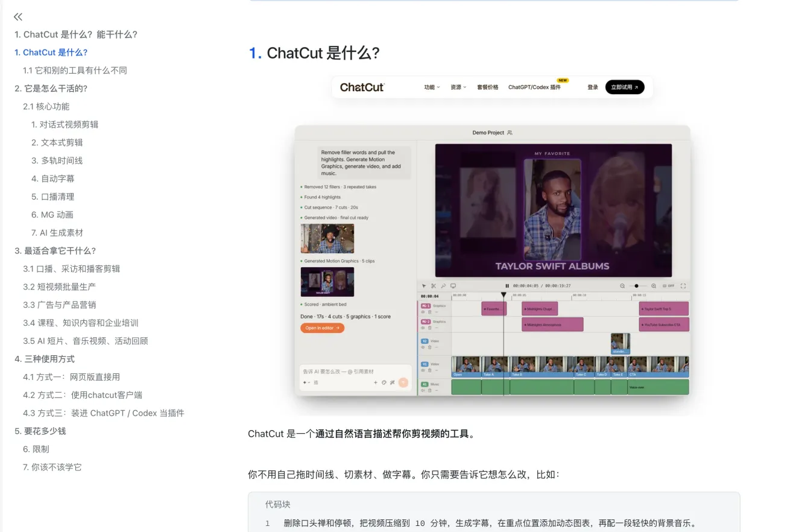
Task: Open the 功能 dropdown in ChatCut navbar
Action: coord(432,87)
